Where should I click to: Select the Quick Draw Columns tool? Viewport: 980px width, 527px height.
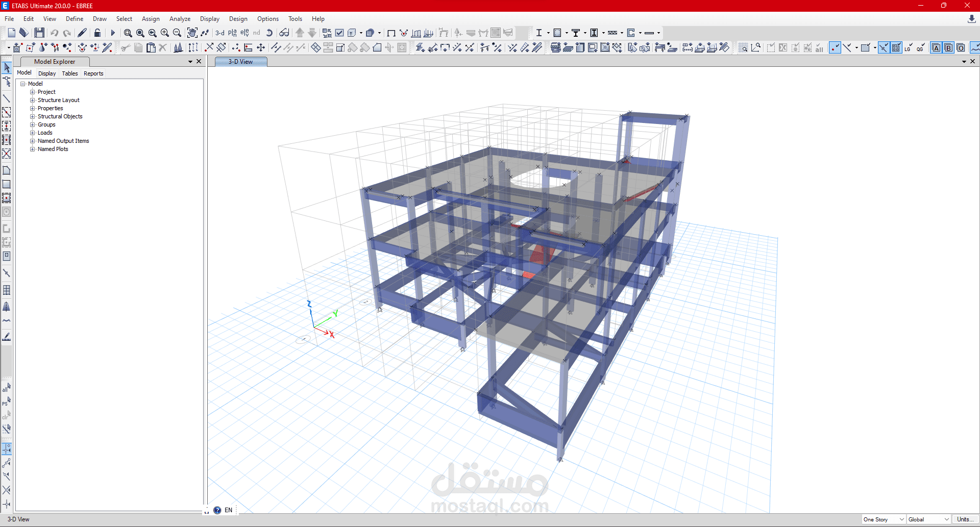tap(7, 126)
